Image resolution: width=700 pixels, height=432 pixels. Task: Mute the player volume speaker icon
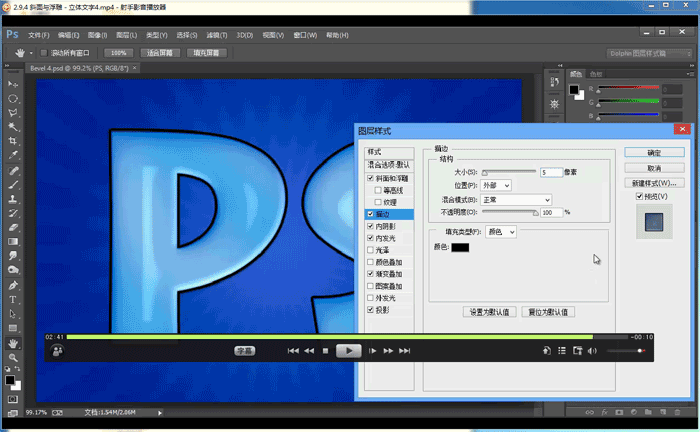[x=592, y=351]
